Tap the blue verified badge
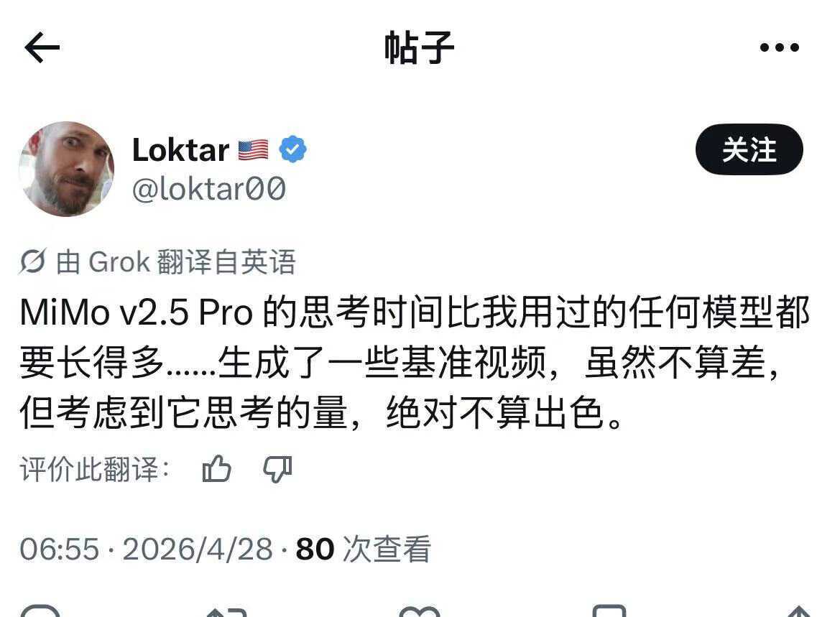 click(292, 149)
